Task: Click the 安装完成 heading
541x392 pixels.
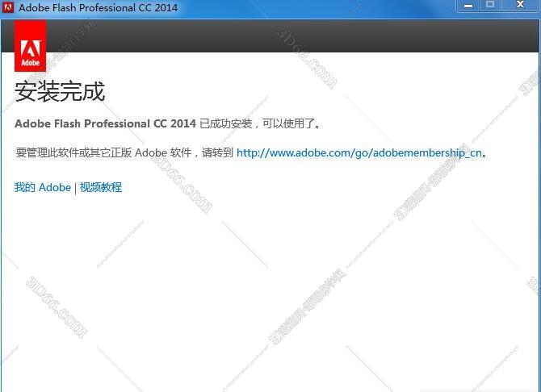Action: pos(60,91)
